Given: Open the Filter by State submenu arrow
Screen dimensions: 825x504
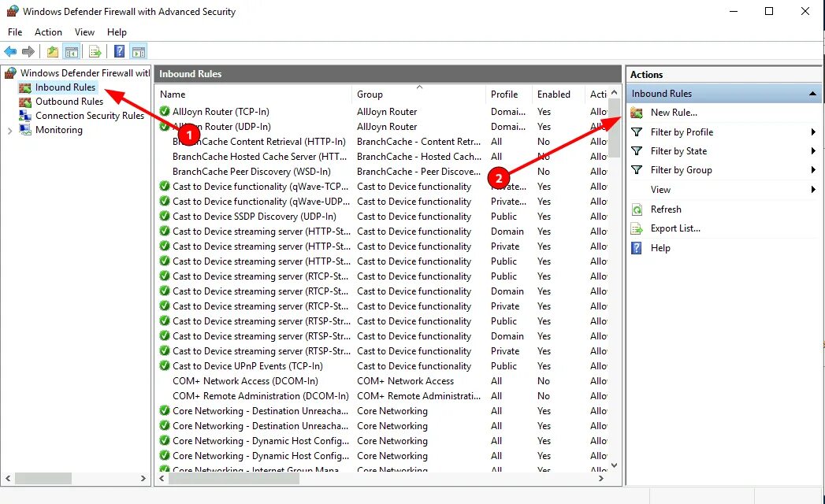Looking at the screenshot, I should coord(813,151).
